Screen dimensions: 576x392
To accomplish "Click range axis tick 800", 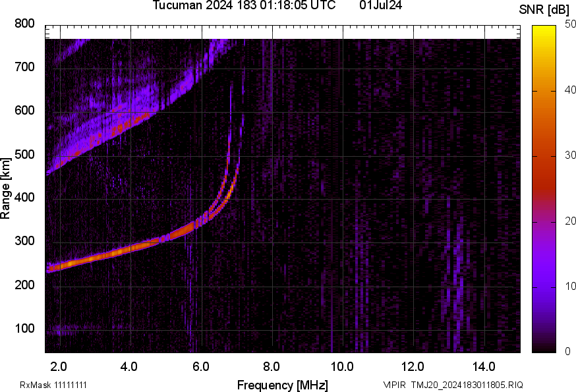I will pos(24,24).
